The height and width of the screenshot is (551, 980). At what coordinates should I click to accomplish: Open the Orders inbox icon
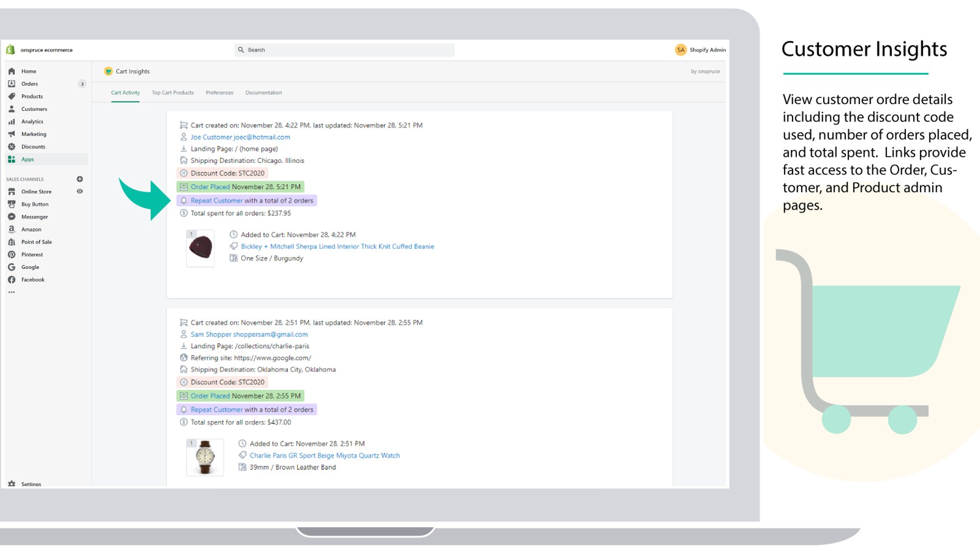[12, 84]
